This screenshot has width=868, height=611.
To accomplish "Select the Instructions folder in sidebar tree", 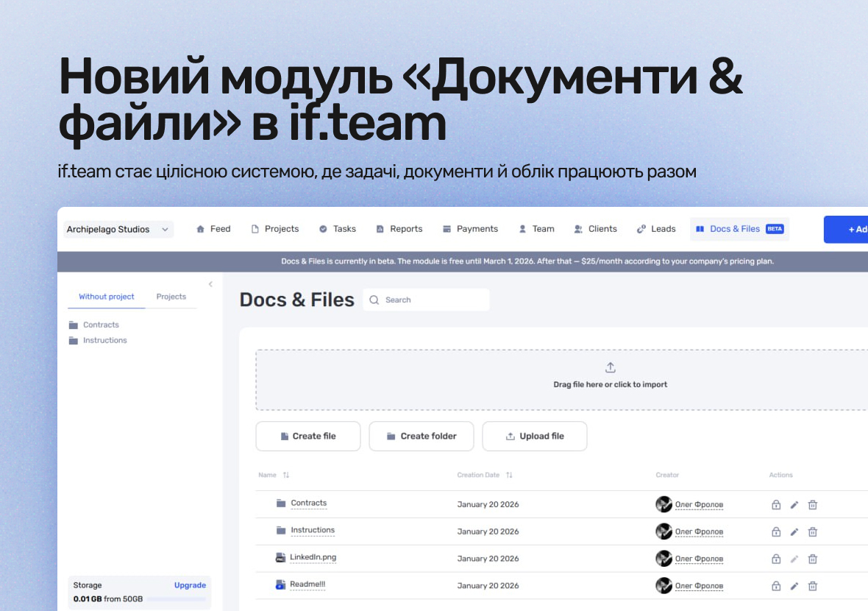I will pyautogui.click(x=98, y=340).
